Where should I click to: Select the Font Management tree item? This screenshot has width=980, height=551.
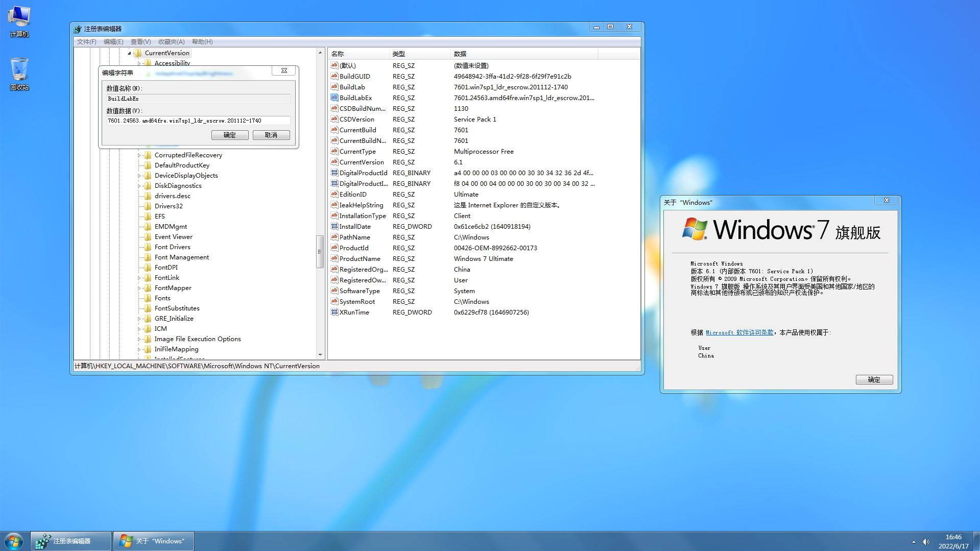[x=182, y=257]
